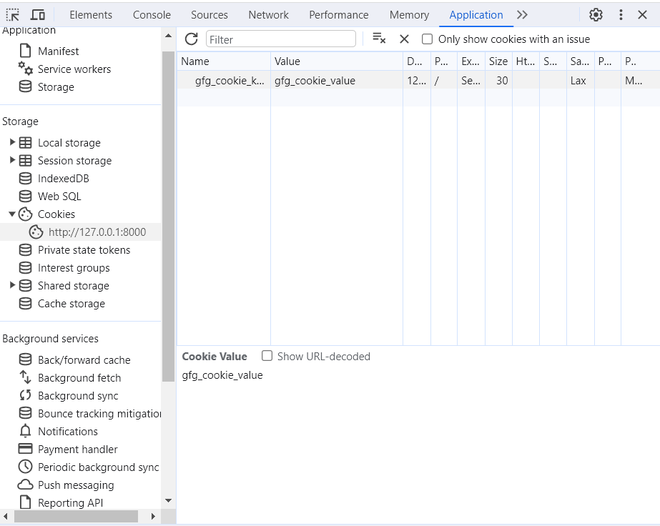The height and width of the screenshot is (526, 660).
Task: Click the Service workers gears icon
Action: point(25,69)
